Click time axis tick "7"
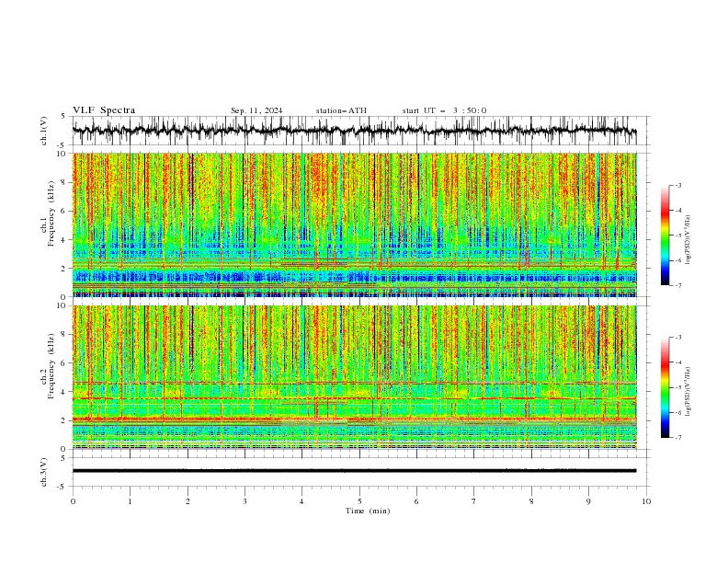 pyautogui.click(x=474, y=501)
